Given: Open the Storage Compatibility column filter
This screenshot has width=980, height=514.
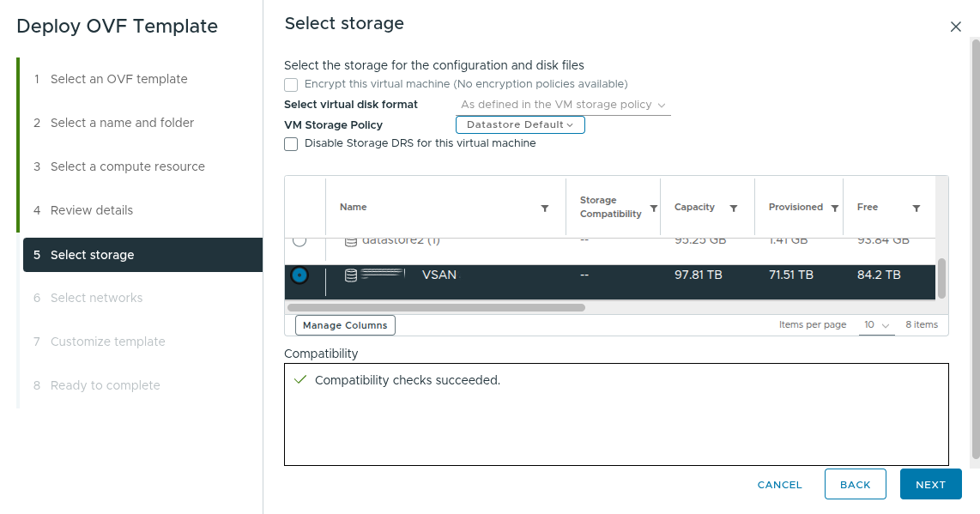Looking at the screenshot, I should (654, 207).
